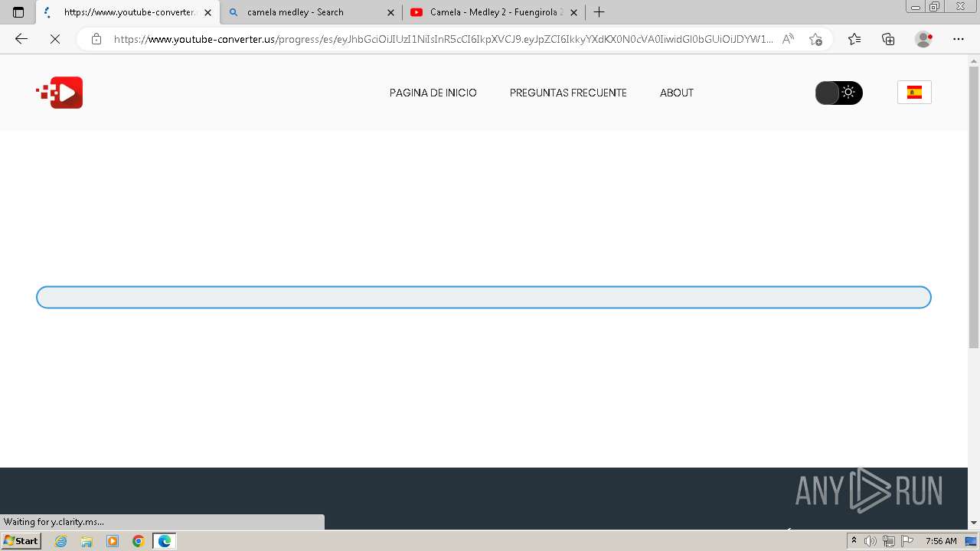The height and width of the screenshot is (551, 980).
Task: Click the YouTube converter site logo
Action: (x=60, y=93)
